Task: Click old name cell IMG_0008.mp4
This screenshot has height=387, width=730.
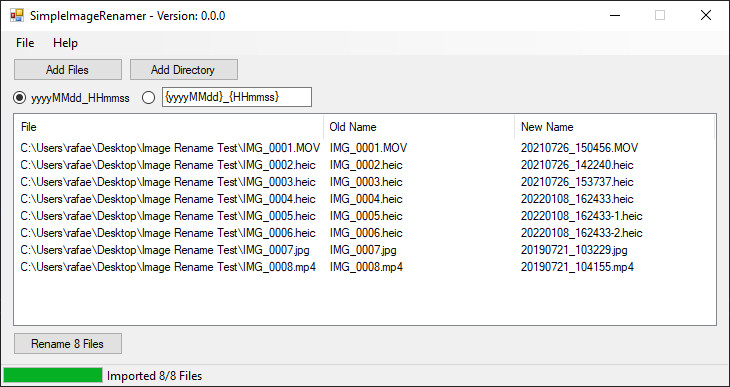Action: pos(367,267)
